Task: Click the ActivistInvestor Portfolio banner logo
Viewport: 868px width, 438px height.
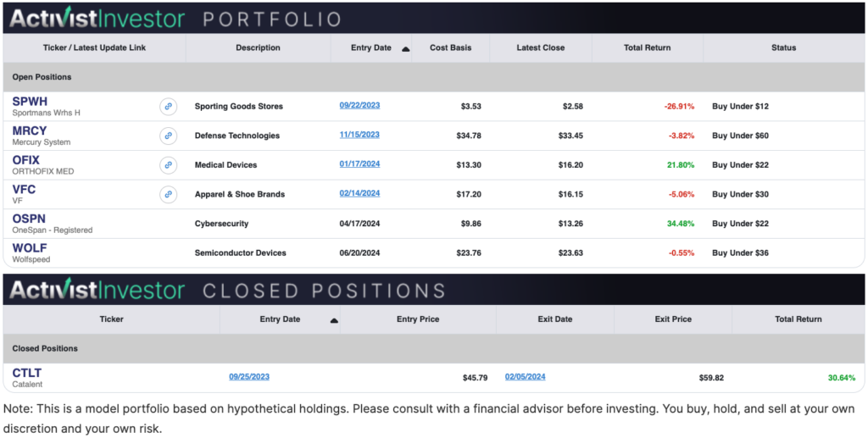Action: (x=97, y=19)
